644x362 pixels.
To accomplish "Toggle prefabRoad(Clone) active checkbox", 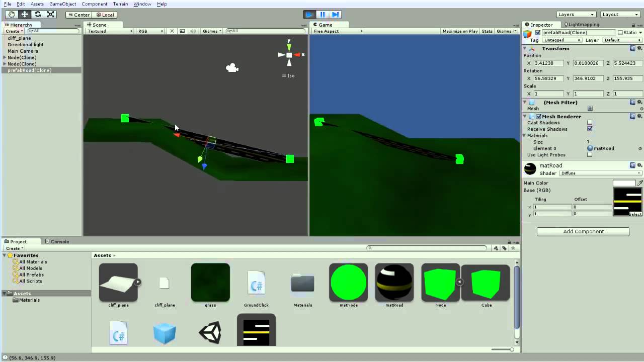I will coord(538,33).
